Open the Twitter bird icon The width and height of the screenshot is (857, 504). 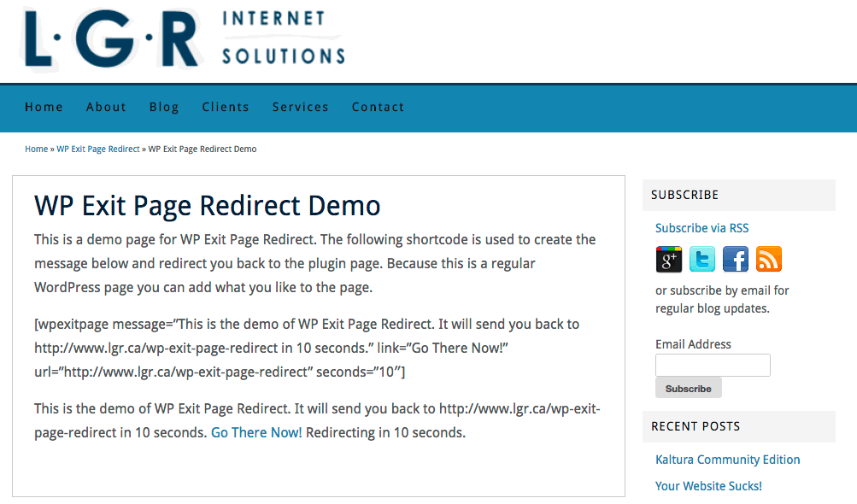(702, 259)
